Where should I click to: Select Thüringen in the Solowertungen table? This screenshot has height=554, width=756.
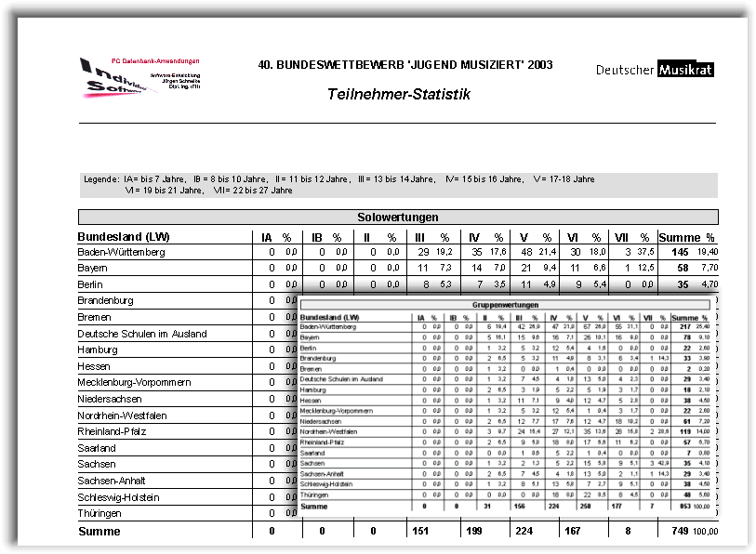pyautogui.click(x=101, y=513)
